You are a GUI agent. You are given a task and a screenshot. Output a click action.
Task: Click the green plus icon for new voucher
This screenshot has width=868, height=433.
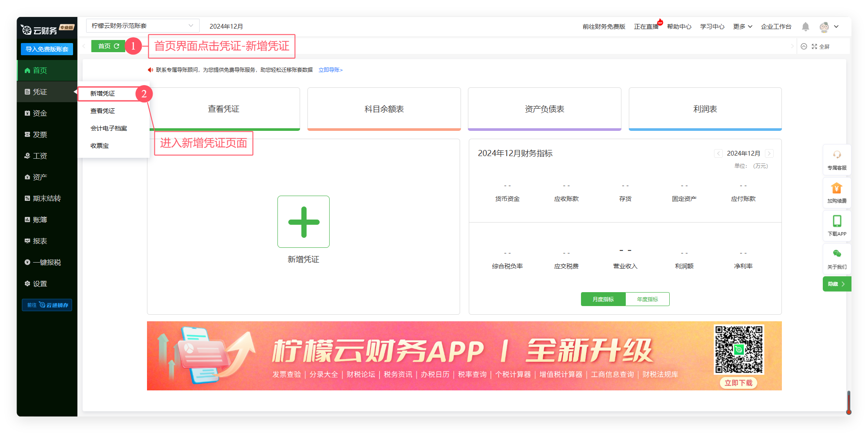(x=304, y=222)
